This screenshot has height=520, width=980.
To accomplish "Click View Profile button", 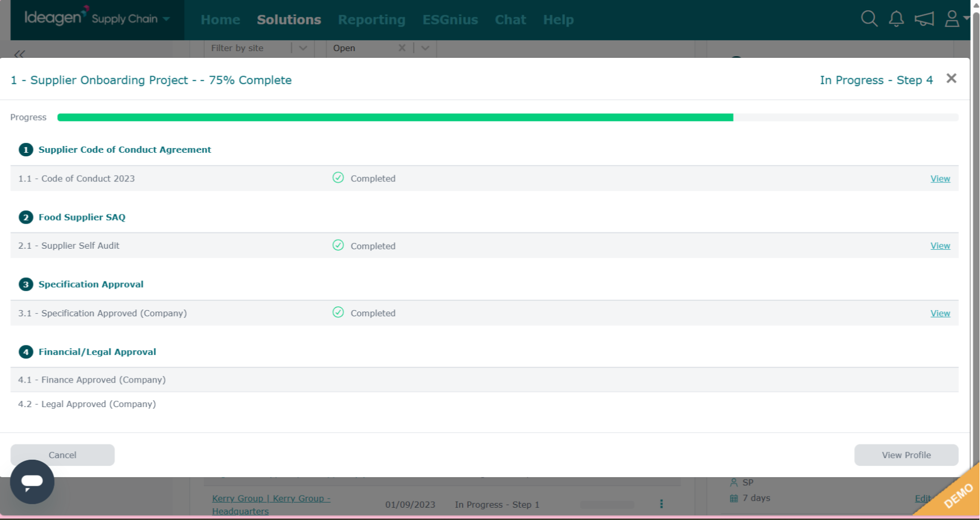I will [x=906, y=455].
